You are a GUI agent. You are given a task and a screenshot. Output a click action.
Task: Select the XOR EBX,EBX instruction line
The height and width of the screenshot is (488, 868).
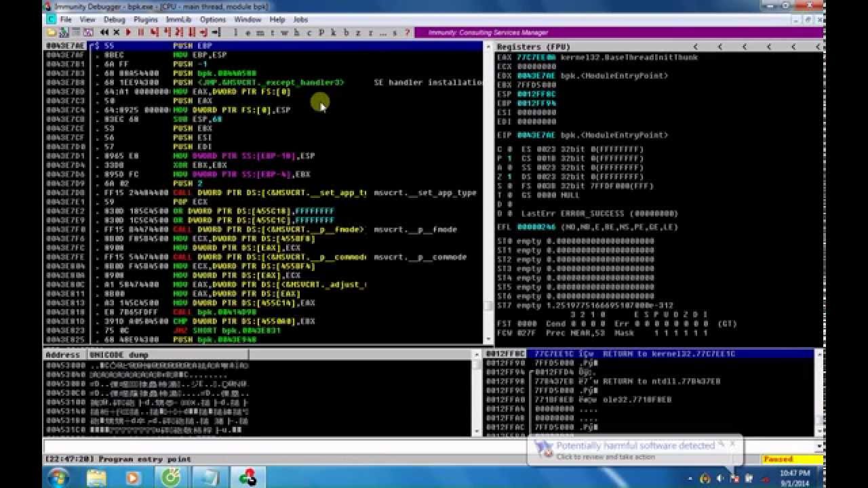coord(263,165)
